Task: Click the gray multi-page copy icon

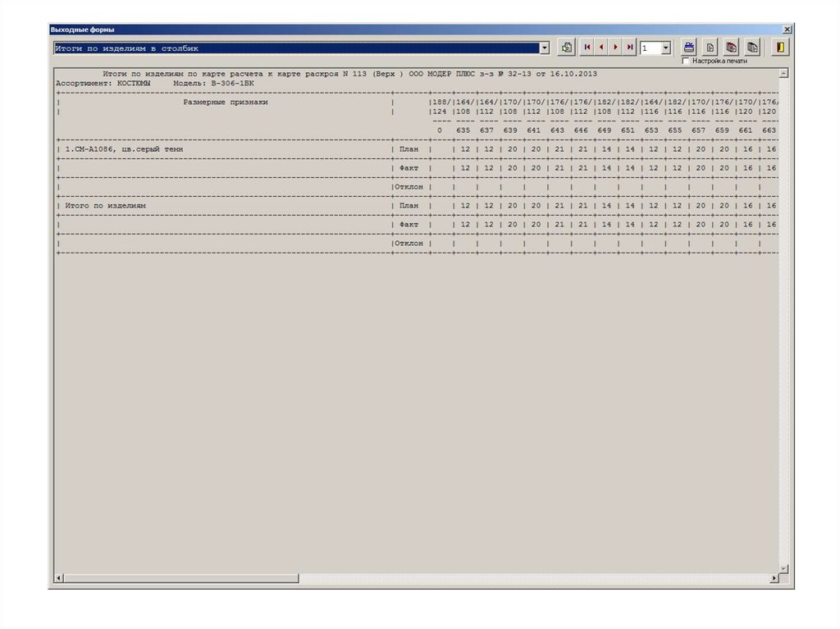Action: [x=751, y=48]
